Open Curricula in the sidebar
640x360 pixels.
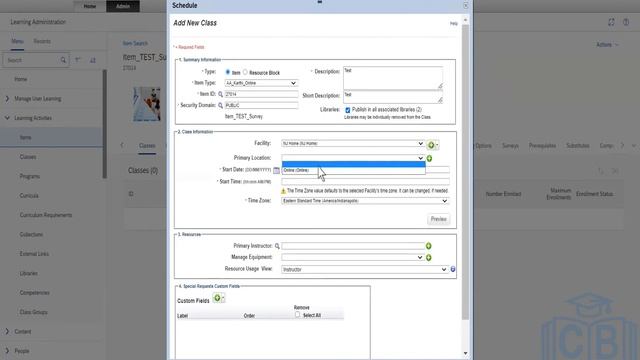coord(29,196)
